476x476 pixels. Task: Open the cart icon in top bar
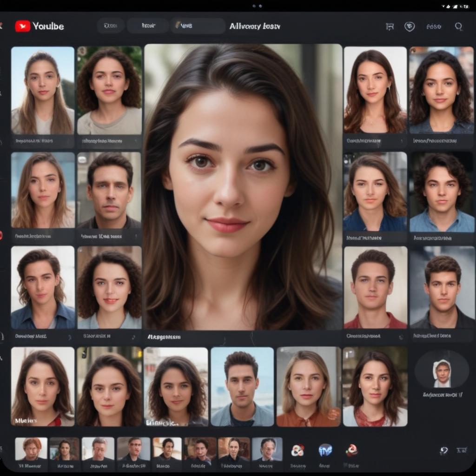pyautogui.click(x=390, y=26)
